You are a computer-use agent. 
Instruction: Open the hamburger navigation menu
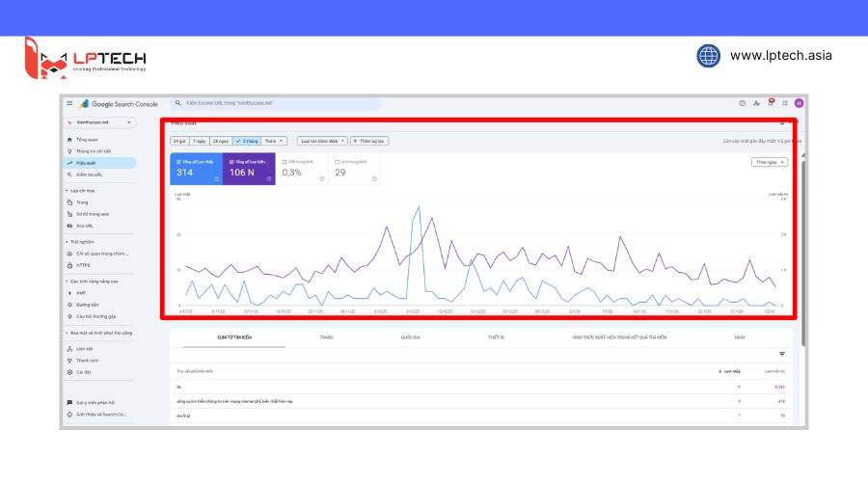click(69, 103)
